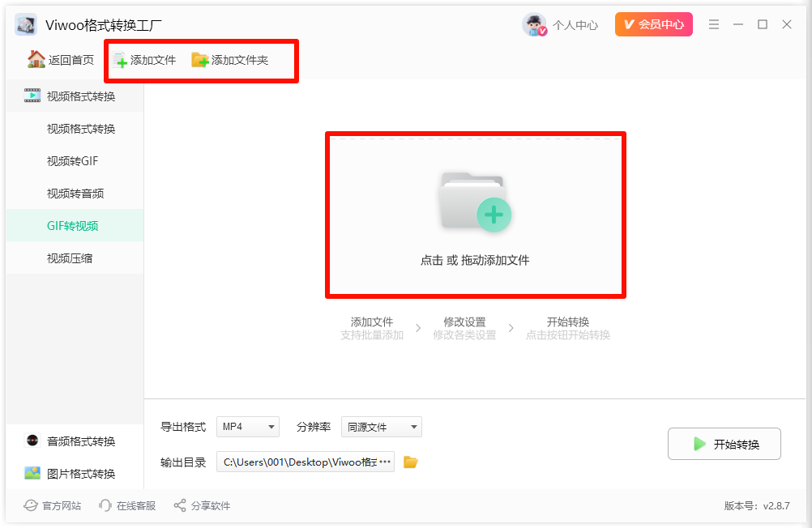This screenshot has width=812, height=528.
Task: Click the 修改设置 step label
Action: click(464, 321)
